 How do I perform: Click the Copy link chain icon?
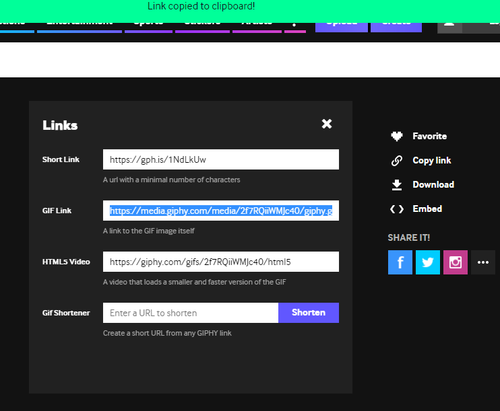(x=397, y=160)
